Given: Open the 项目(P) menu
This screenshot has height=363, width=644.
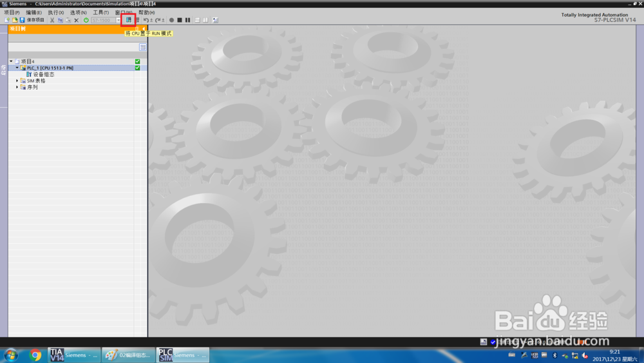Looking at the screenshot, I should point(12,12).
